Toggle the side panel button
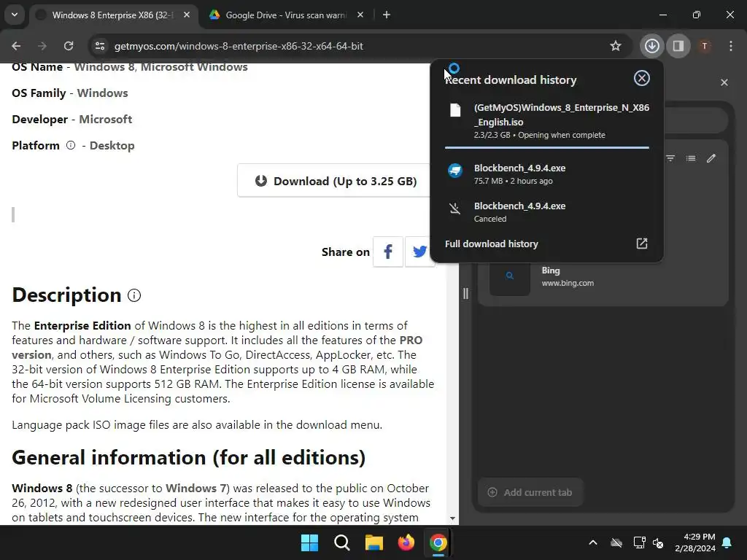 [x=678, y=46]
